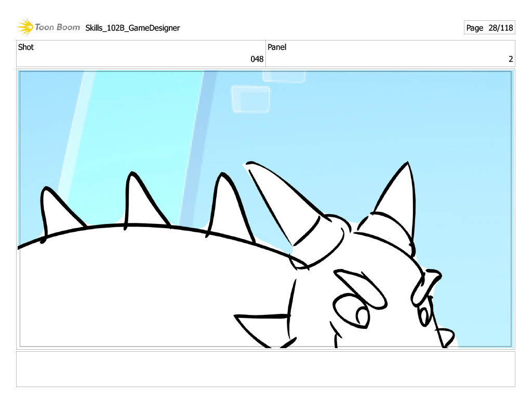This screenshot has width=532, height=411.
Task: Click the storyboard panel drawing thumbnail
Action: point(265,209)
